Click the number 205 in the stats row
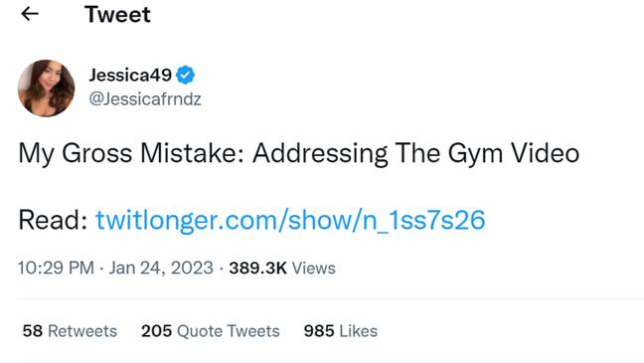This screenshot has height=363, width=644. click(x=156, y=331)
